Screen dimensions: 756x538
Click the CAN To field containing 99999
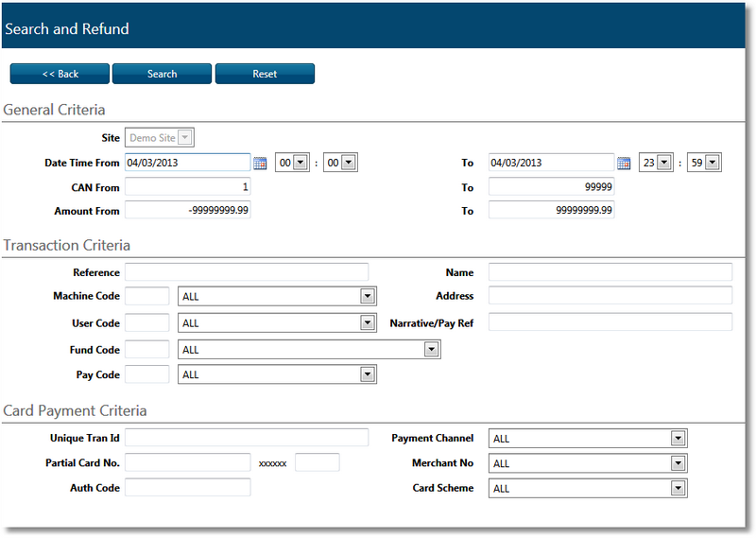(551, 186)
